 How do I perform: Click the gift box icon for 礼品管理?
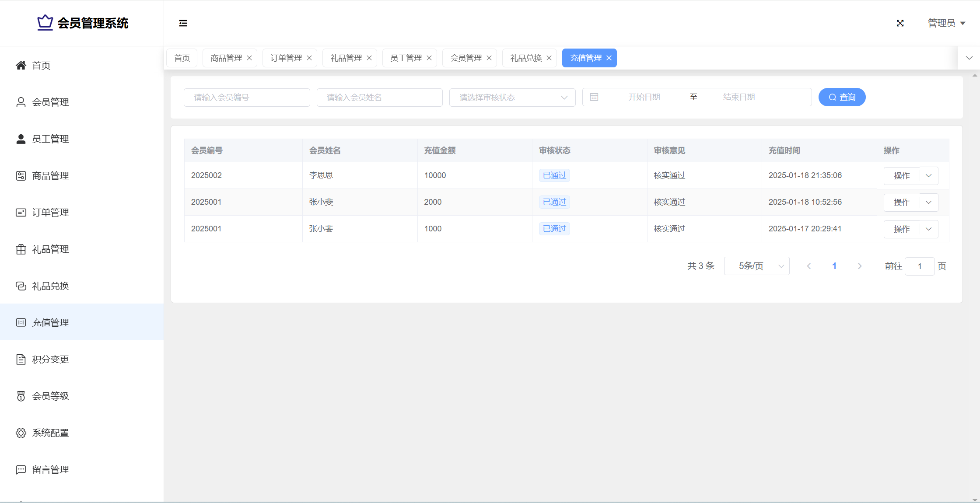pyautogui.click(x=21, y=249)
